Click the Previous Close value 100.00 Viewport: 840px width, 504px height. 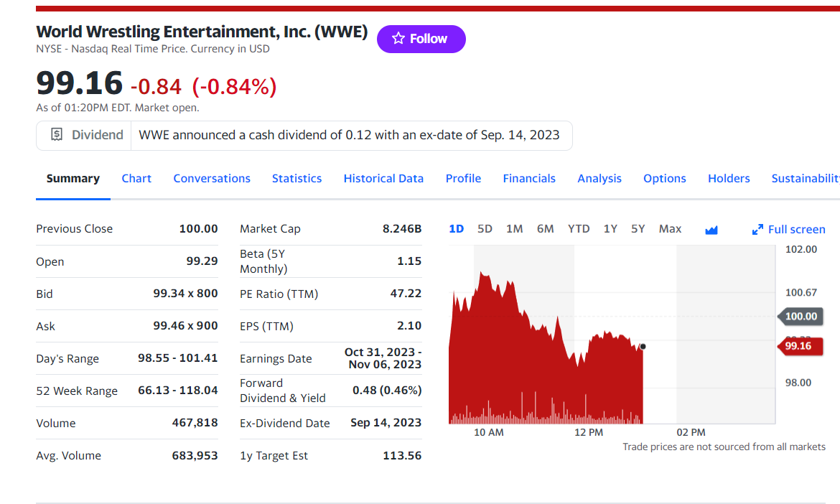click(x=198, y=229)
